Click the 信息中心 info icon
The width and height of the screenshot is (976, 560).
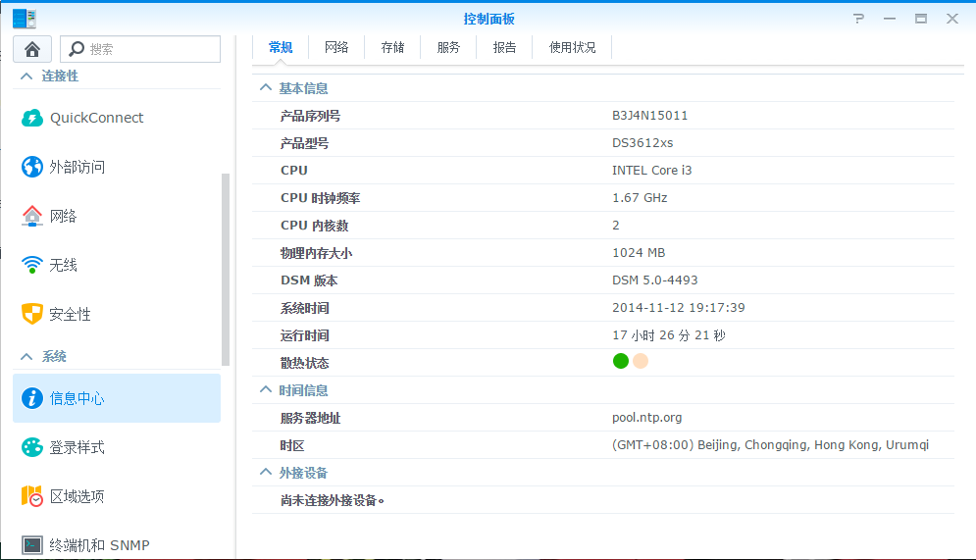coord(32,398)
